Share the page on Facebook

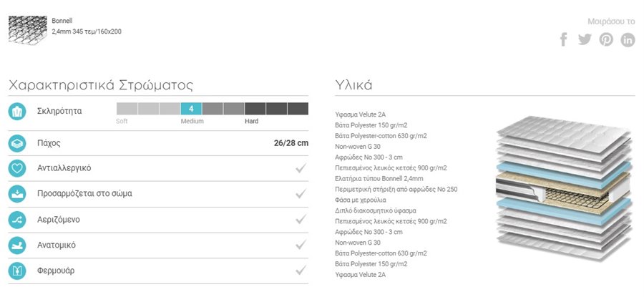(x=564, y=39)
